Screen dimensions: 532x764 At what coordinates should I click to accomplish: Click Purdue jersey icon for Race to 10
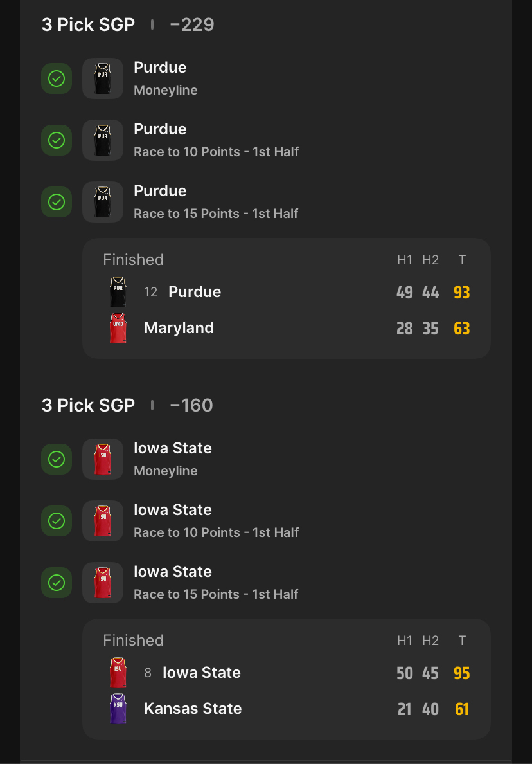(103, 140)
